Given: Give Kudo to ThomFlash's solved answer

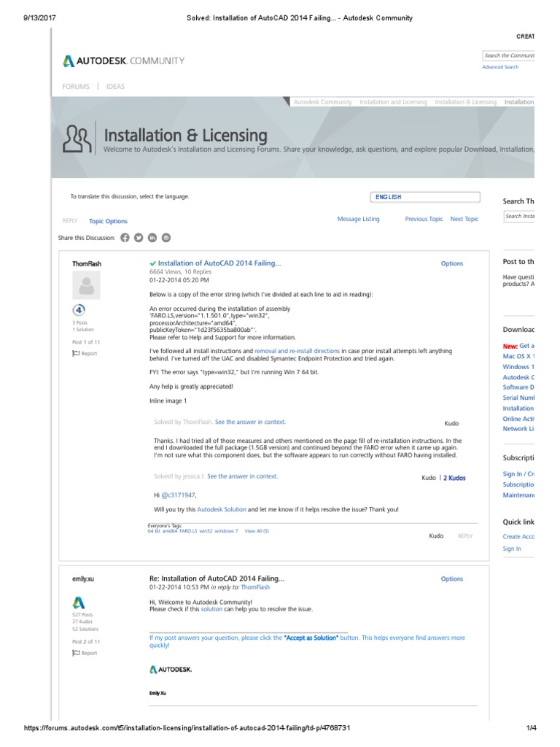Looking at the screenshot, I should point(451,424).
